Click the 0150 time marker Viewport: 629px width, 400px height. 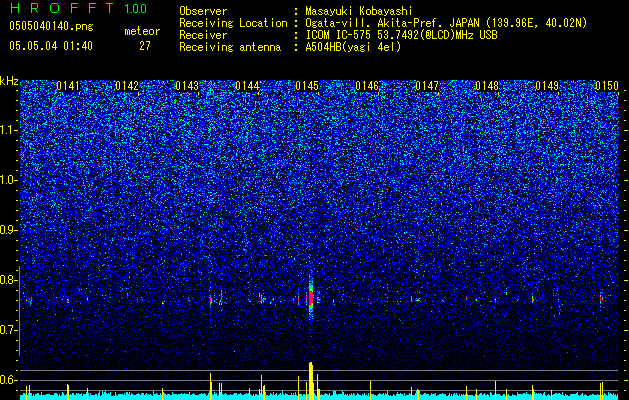pos(607,86)
